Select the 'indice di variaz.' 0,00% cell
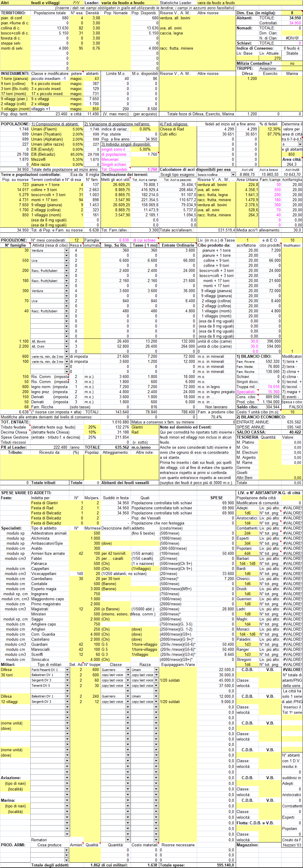 [145, 129]
